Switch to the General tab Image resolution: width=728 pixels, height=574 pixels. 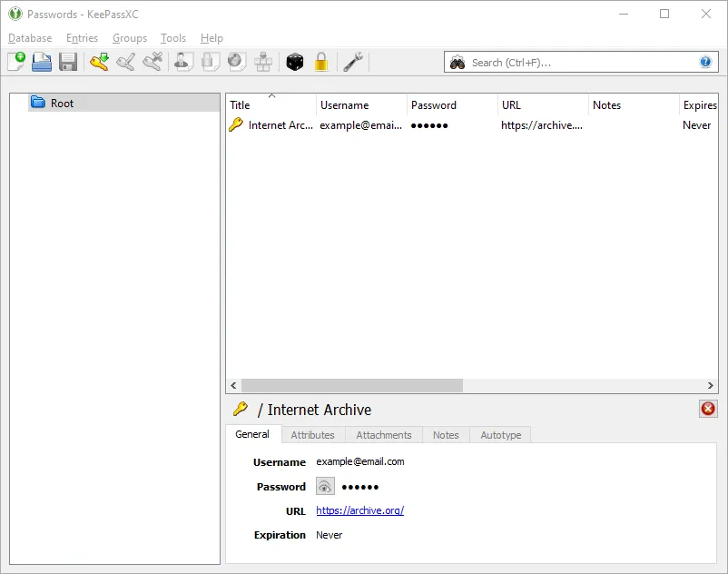[253, 434]
